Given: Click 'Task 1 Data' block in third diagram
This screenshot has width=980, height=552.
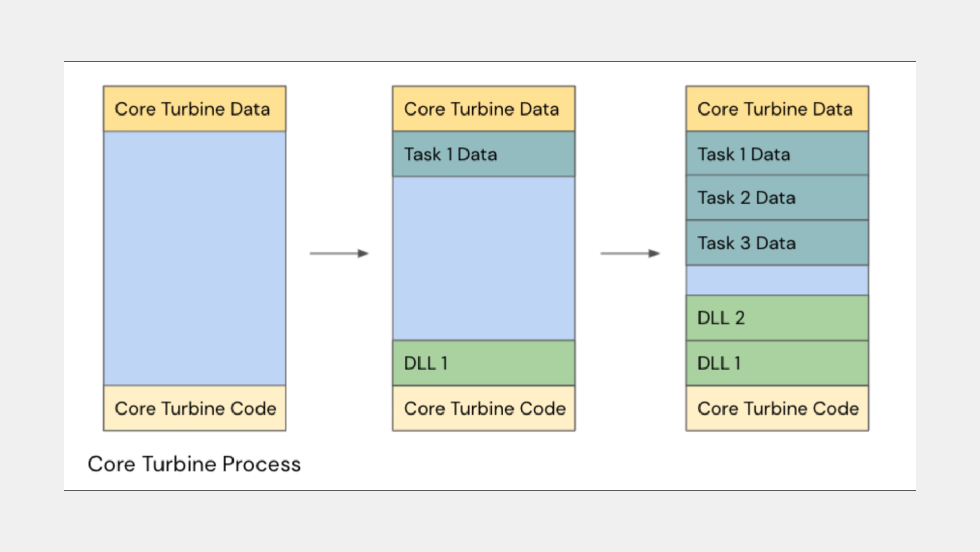Looking at the screenshot, I should pyautogui.click(x=777, y=153).
